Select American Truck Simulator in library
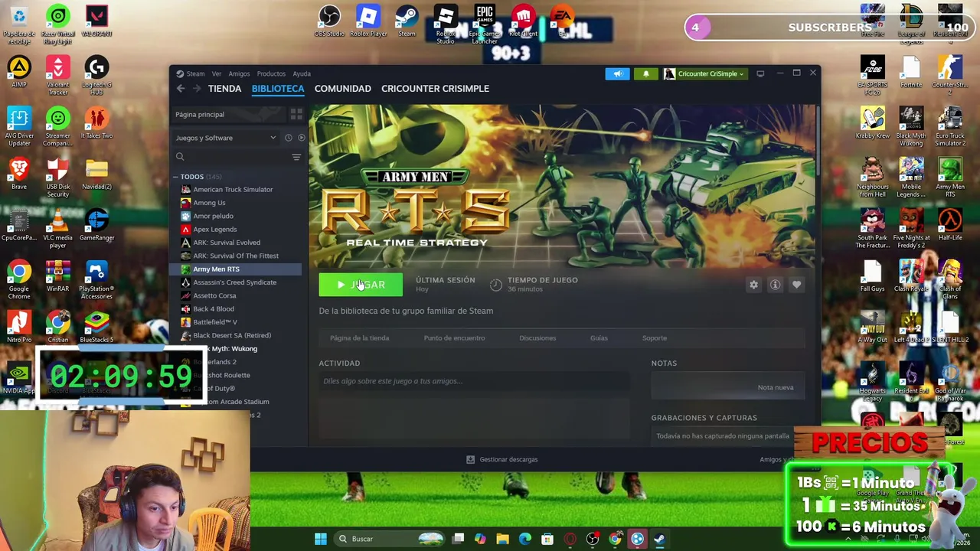 233,190
